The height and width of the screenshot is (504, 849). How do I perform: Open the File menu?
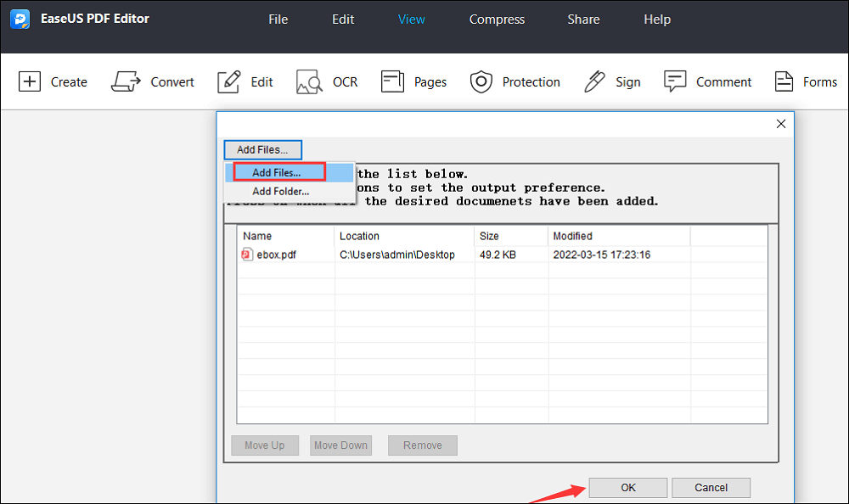point(278,20)
